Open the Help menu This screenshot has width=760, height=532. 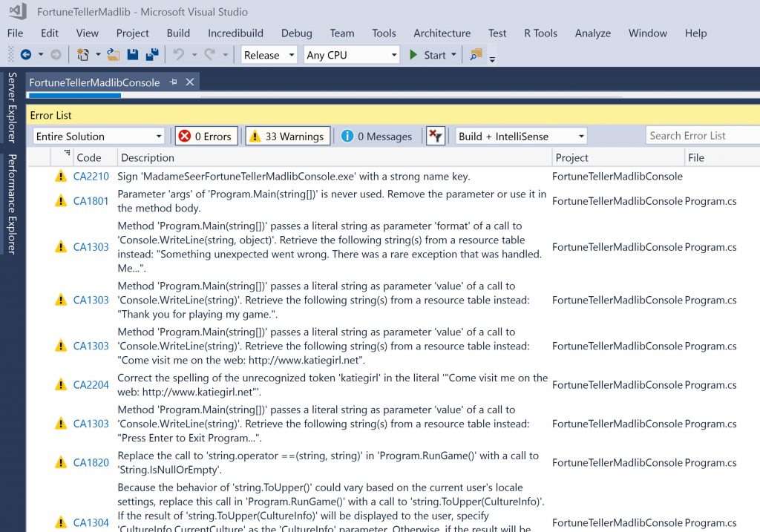coord(695,33)
